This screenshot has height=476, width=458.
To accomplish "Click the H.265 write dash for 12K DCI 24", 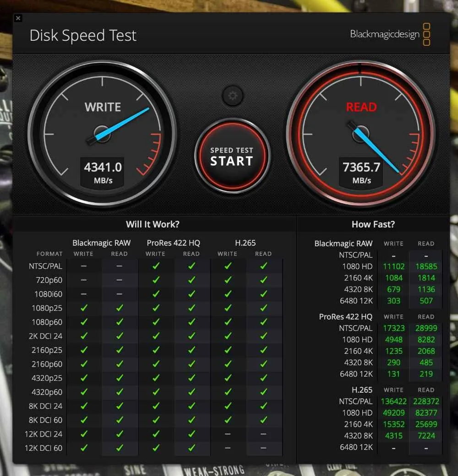I will pos(228,434).
